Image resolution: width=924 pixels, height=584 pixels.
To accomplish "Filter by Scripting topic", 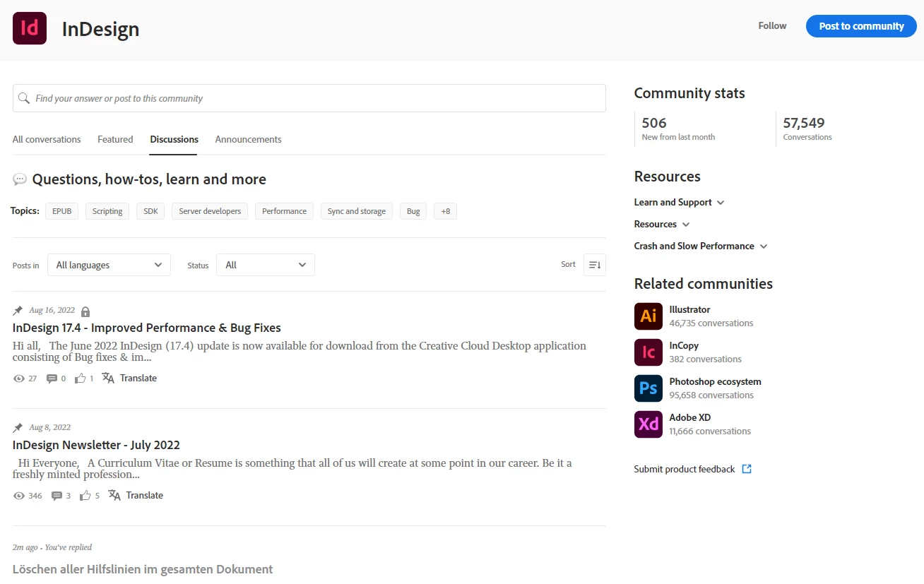I will pyautogui.click(x=107, y=211).
